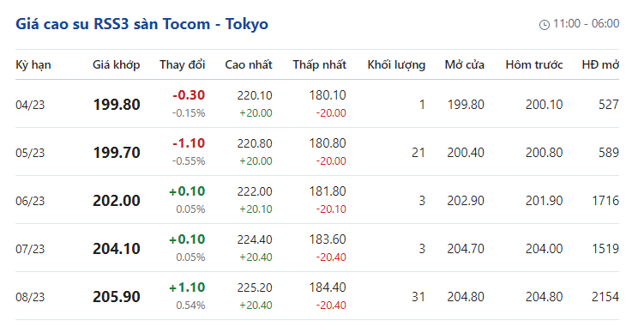Select the 05/23 contract term
644x333 pixels.
point(30,153)
